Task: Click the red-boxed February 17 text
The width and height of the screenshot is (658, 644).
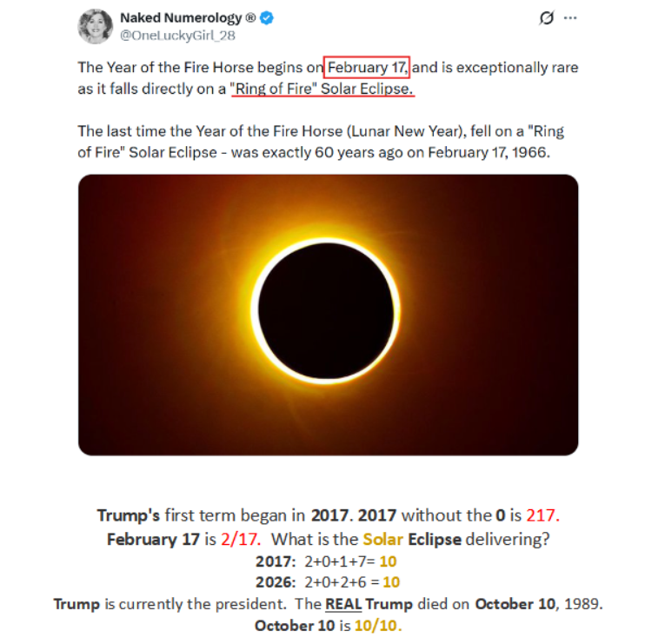Action: coord(367,67)
